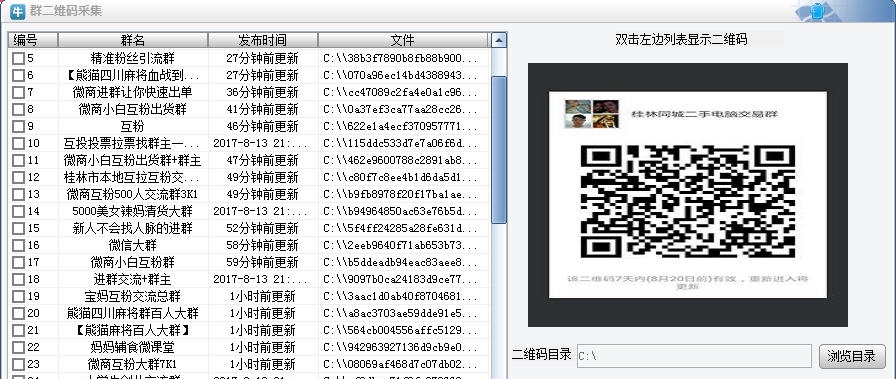This screenshot has height=379, width=896.
Task: Click the 46分钟前更新 time cell
Action: coord(262,126)
